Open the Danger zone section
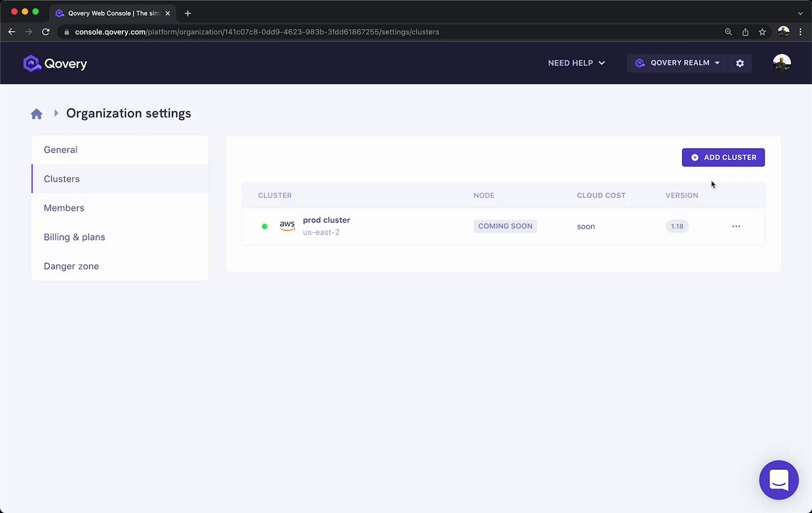Viewport: 812px width, 513px height. pos(71,267)
